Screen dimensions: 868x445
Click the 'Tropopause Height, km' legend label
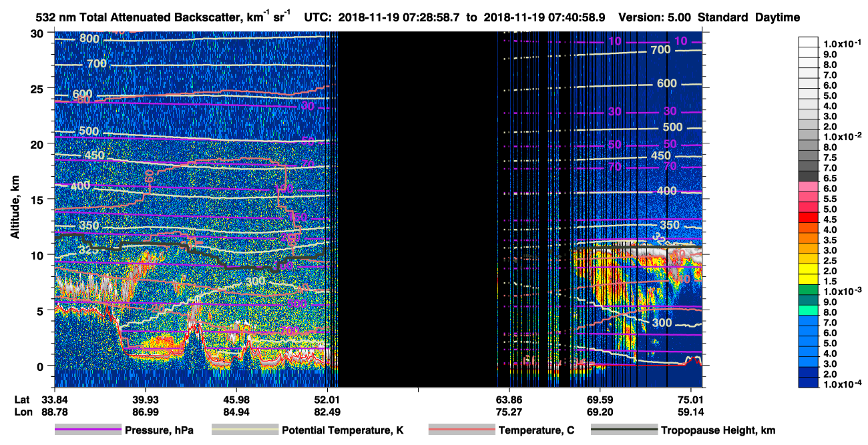pos(718,430)
